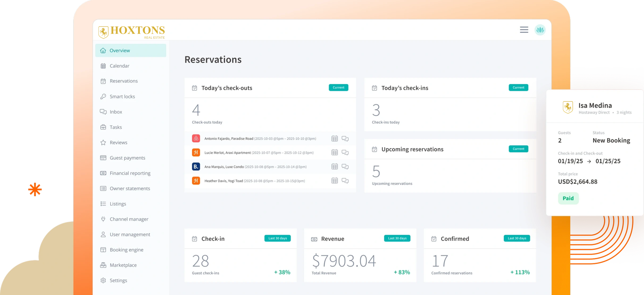The width and height of the screenshot is (644, 295).
Task: Click the Airbnb channel icon
Action: [x=196, y=139]
